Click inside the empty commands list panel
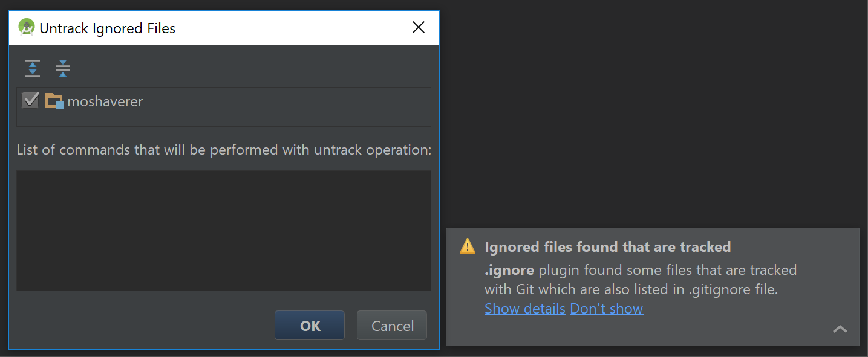The width and height of the screenshot is (868, 357). [223, 231]
